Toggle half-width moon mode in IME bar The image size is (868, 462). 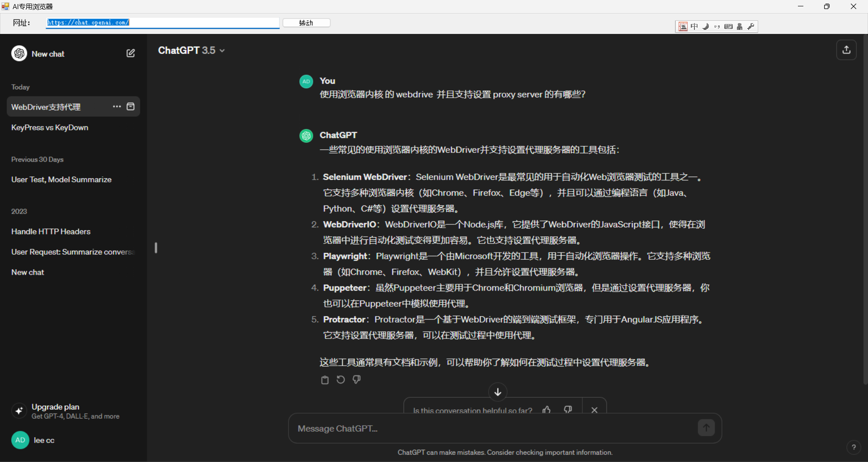coord(706,27)
